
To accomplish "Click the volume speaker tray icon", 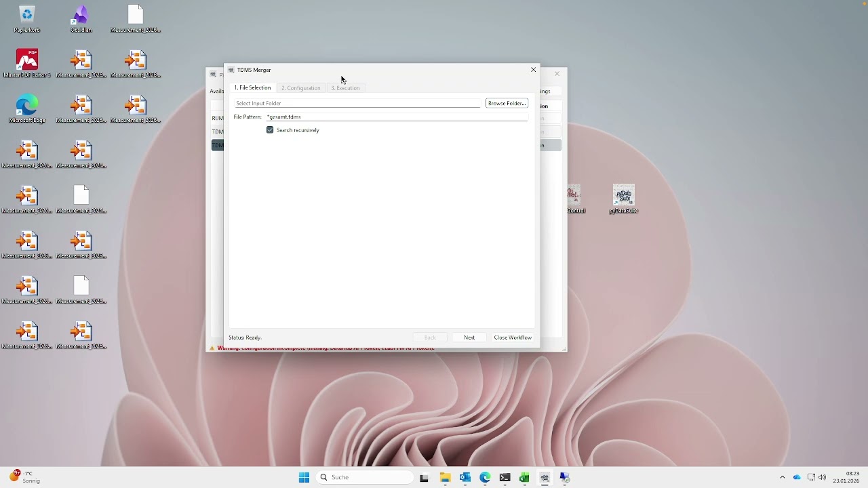I will tap(823, 478).
